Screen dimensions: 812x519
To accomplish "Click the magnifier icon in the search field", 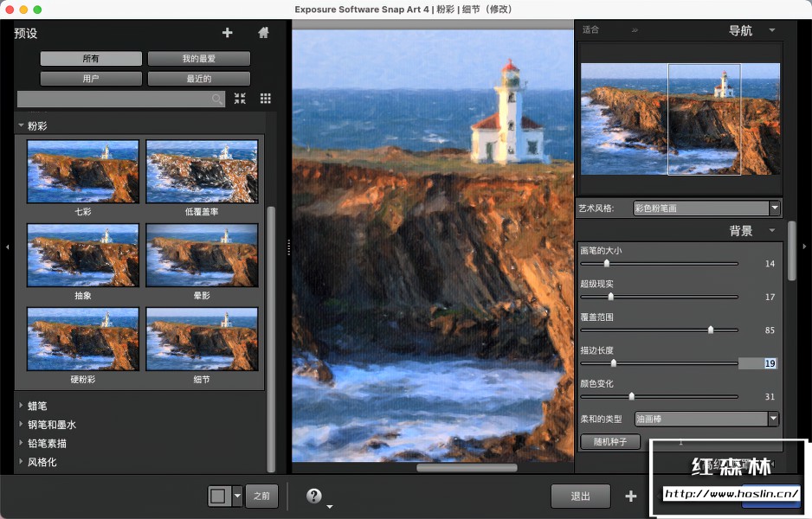I will pos(216,99).
